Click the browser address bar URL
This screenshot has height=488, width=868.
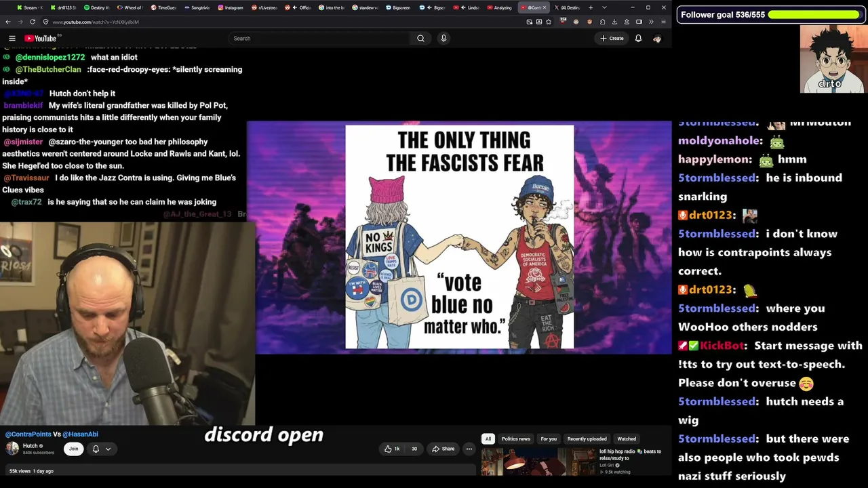(96, 22)
